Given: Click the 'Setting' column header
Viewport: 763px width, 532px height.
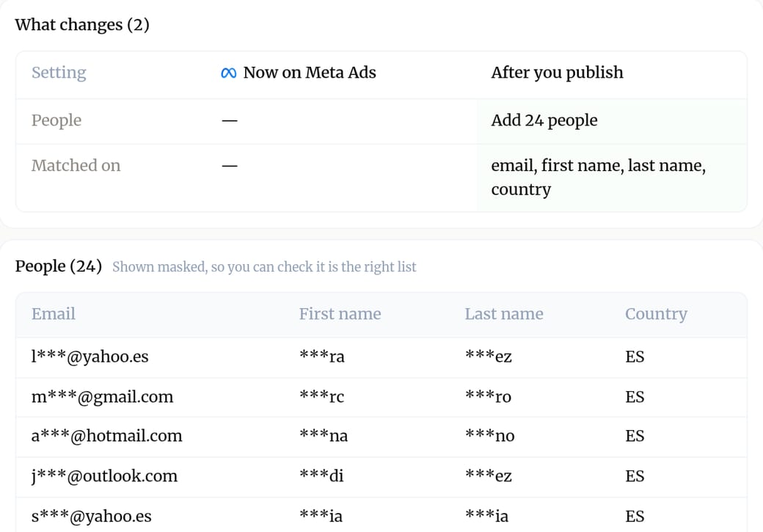Looking at the screenshot, I should (x=59, y=73).
